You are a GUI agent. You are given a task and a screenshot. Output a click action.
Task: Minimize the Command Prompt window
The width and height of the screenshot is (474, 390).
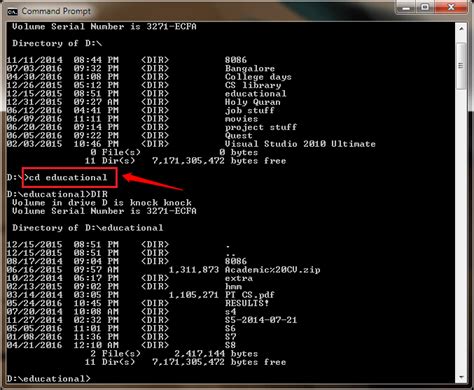coord(406,8)
